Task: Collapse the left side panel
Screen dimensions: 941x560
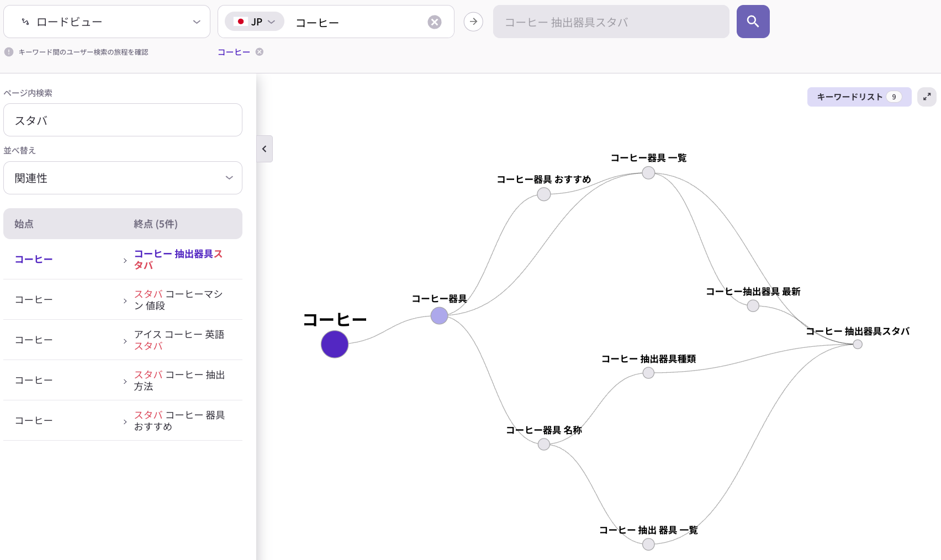Action: (x=265, y=149)
